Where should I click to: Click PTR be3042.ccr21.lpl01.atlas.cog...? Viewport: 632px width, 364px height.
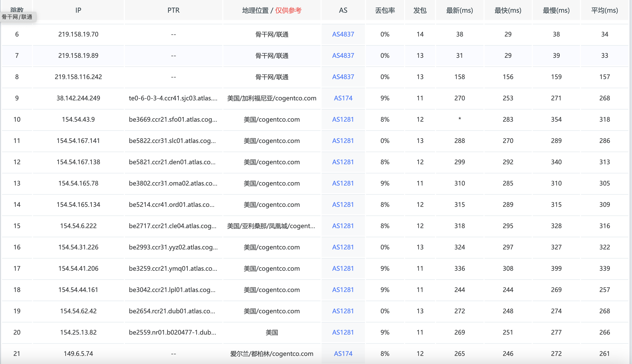(x=172, y=290)
